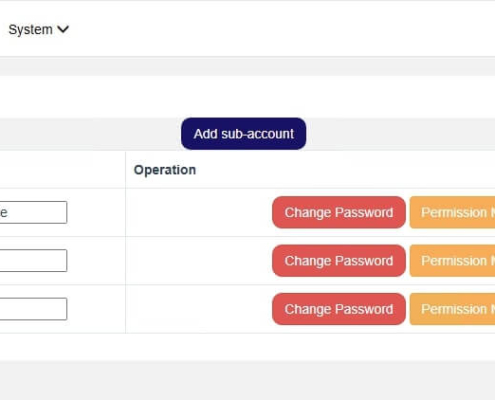The image size is (495, 400).
Task: Click the blank header cell left of Operation
Action: click(63, 170)
